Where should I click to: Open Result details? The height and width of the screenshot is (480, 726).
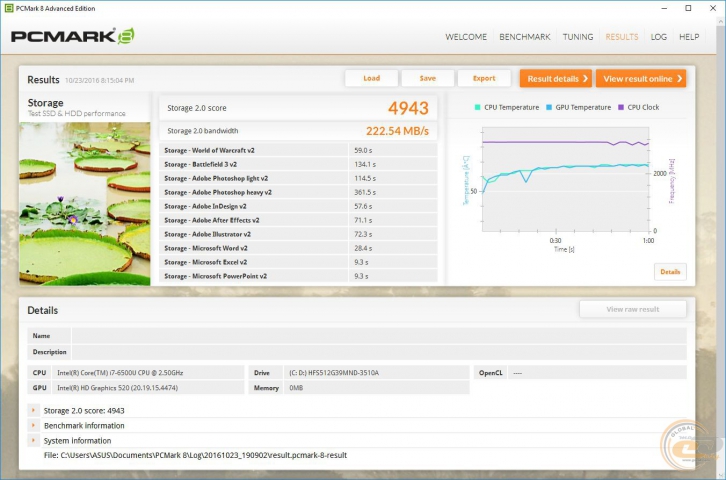556,79
